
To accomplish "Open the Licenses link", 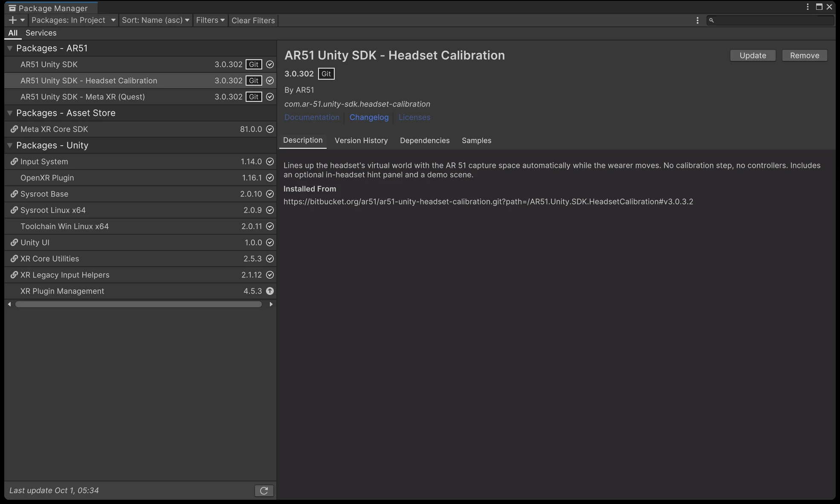I will pos(414,117).
